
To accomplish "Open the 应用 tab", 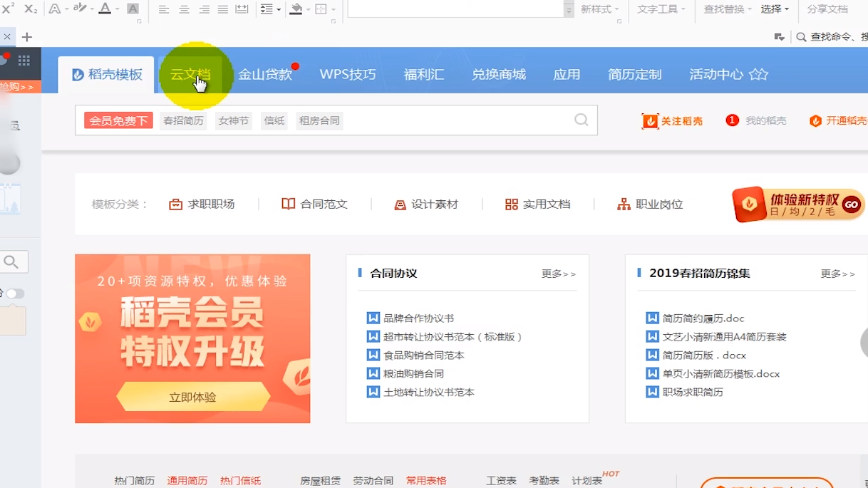I will (x=567, y=74).
